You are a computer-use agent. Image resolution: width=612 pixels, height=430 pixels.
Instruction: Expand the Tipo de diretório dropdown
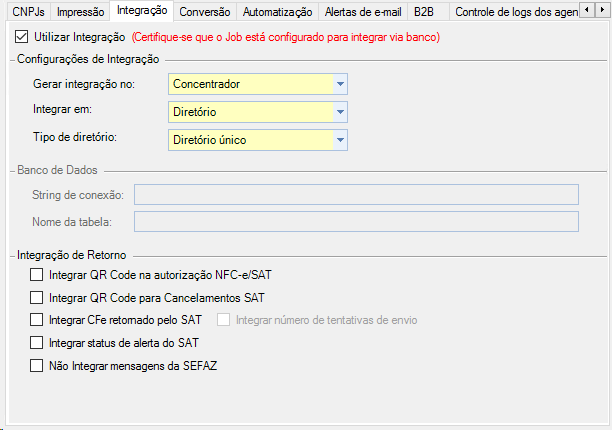340,140
